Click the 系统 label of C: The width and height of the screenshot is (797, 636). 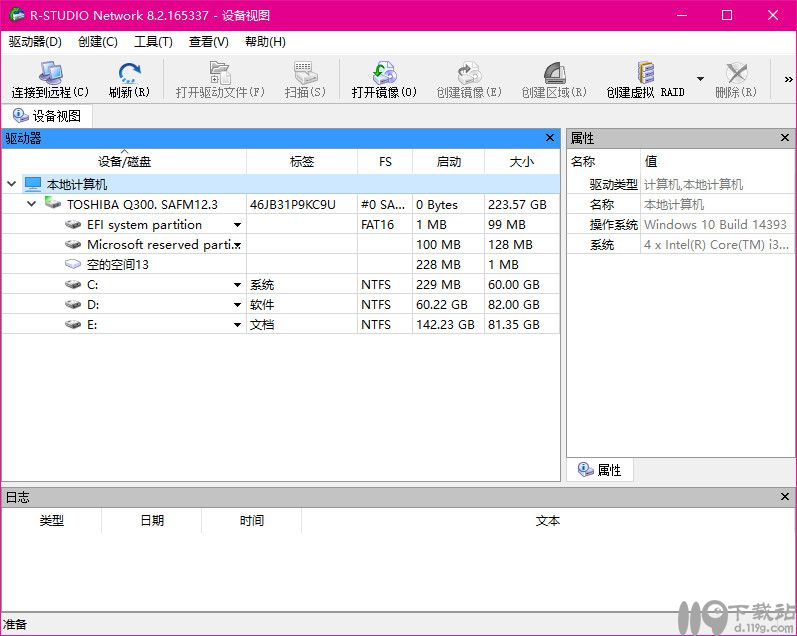tap(262, 285)
